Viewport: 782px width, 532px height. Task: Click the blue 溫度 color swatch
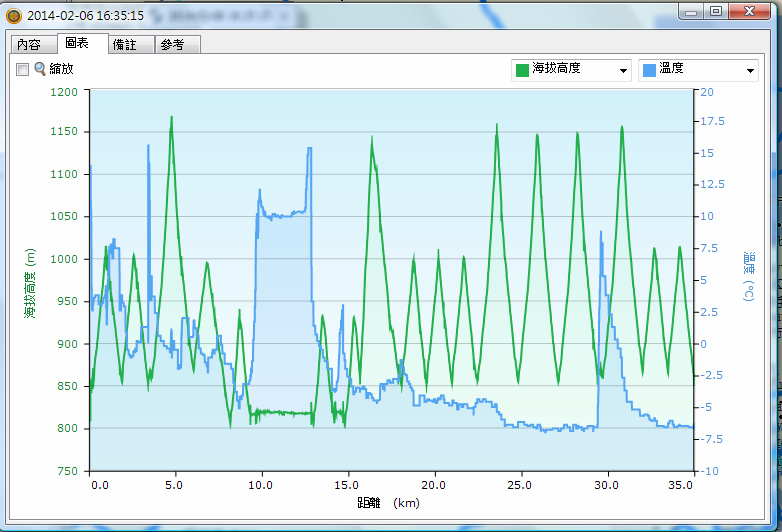[x=649, y=69]
